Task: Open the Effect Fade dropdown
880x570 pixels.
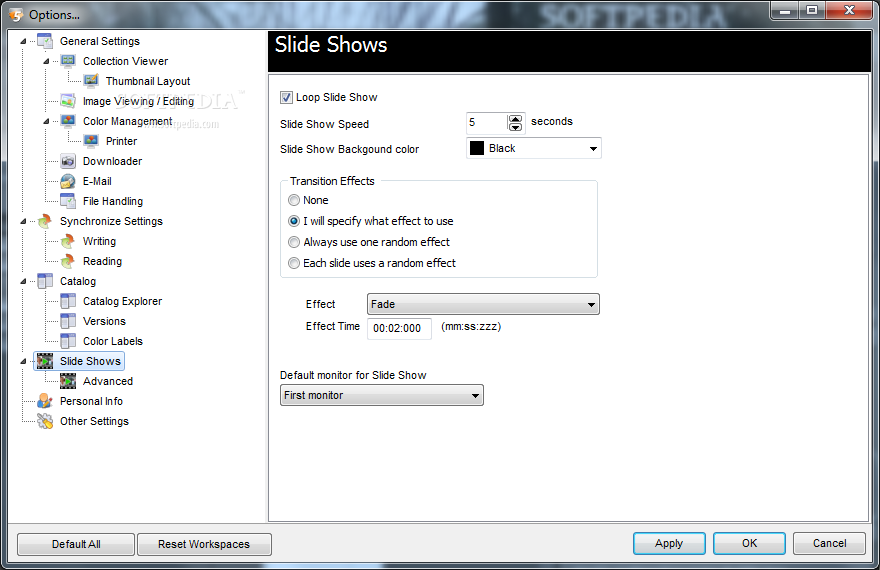Action: tap(483, 304)
